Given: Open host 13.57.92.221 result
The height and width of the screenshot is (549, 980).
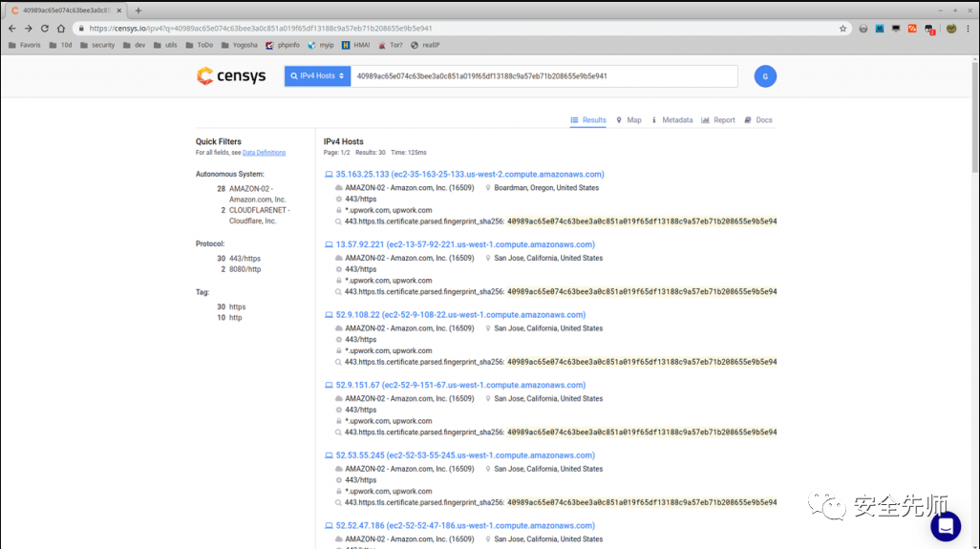Looking at the screenshot, I should (465, 244).
